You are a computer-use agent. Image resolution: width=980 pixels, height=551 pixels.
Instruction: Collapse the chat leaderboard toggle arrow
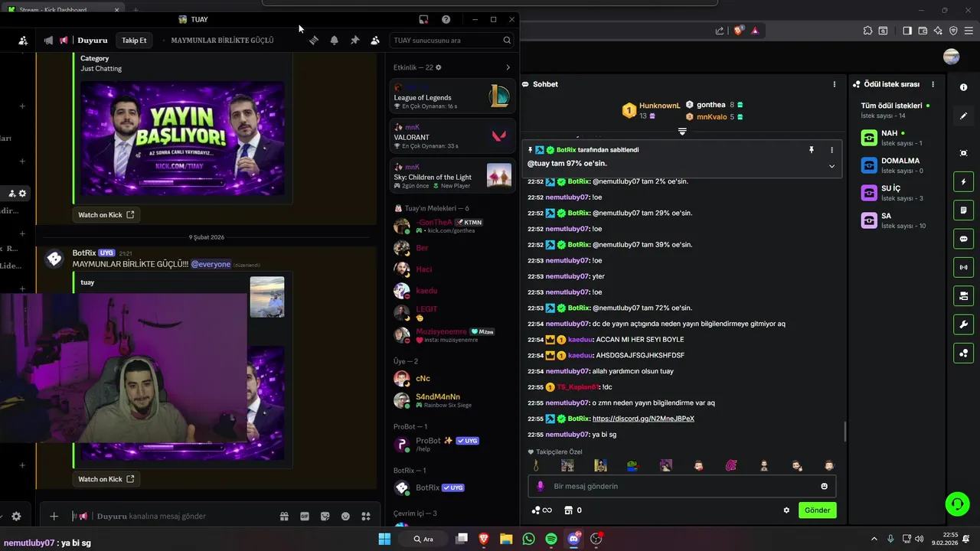click(682, 132)
